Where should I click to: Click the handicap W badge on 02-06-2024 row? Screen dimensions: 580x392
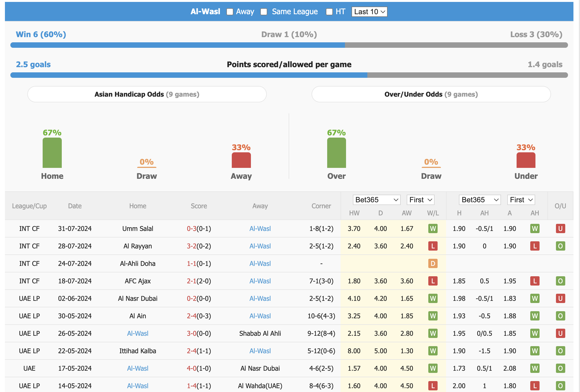535,298
